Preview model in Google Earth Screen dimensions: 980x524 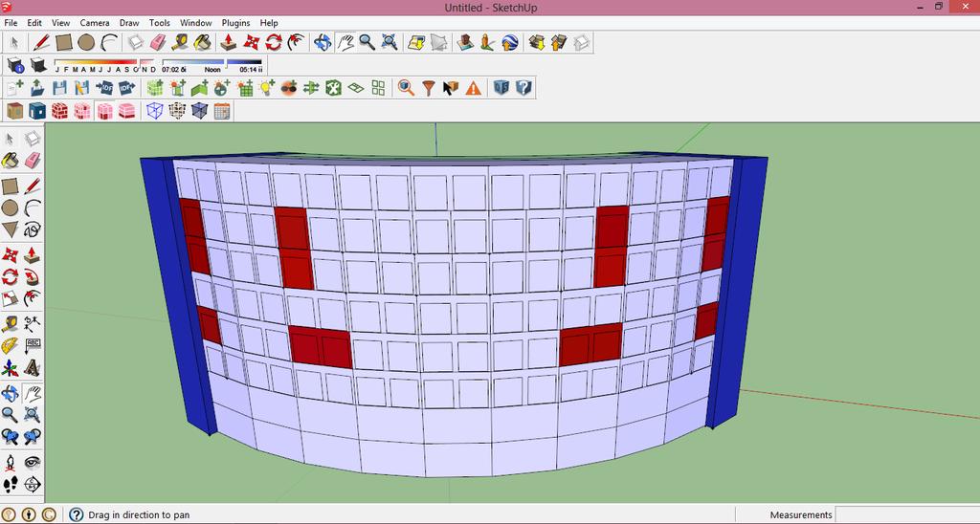coord(510,42)
